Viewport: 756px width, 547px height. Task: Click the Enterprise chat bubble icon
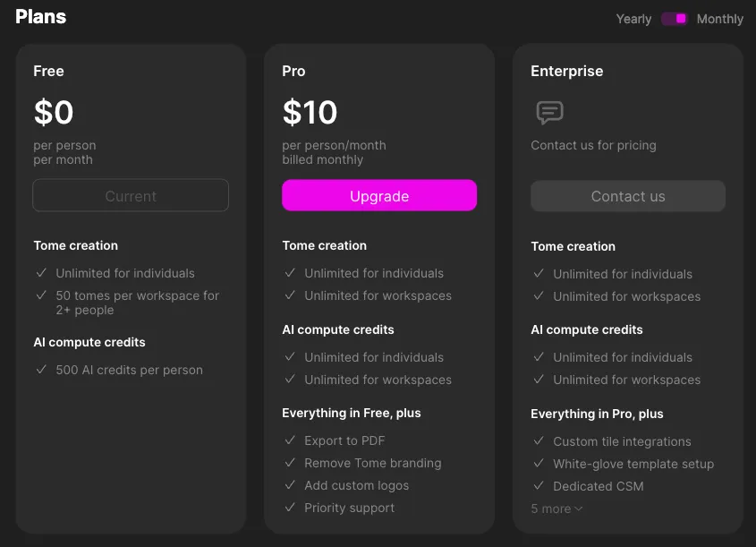pos(549,113)
